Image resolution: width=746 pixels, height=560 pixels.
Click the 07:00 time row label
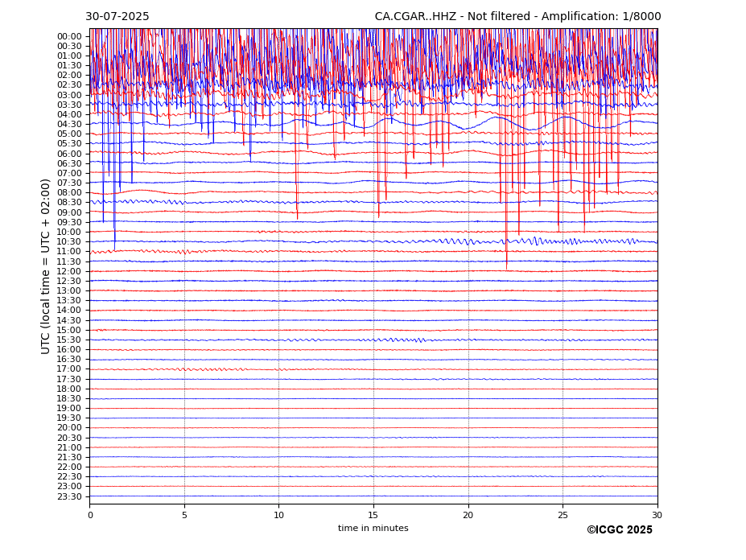click(69, 174)
